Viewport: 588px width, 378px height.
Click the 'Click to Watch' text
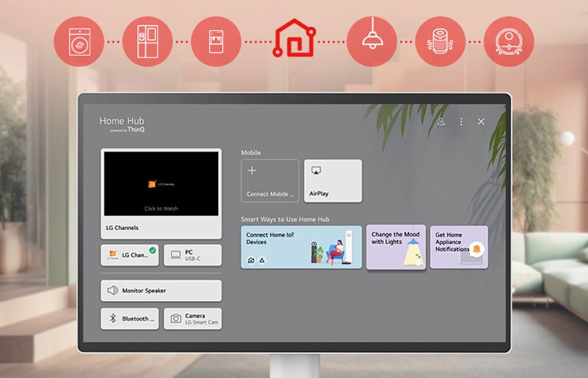pos(162,209)
